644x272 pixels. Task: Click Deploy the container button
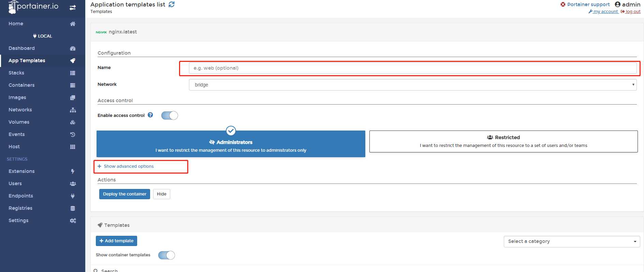coord(125,194)
